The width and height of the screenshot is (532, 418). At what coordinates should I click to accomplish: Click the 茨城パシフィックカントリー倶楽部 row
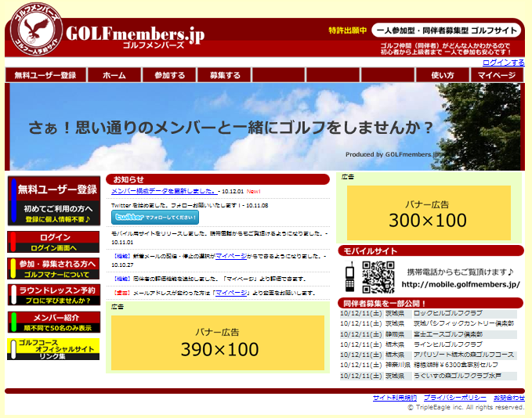click(x=428, y=323)
